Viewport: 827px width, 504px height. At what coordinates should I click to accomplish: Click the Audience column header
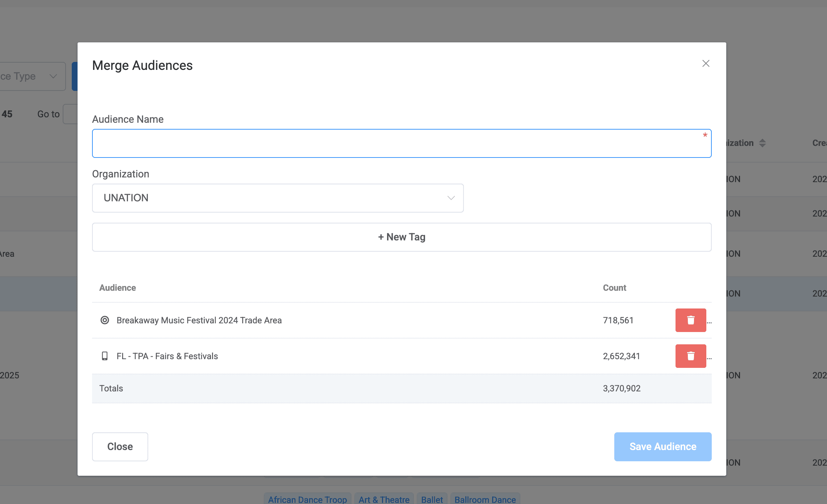coord(117,288)
